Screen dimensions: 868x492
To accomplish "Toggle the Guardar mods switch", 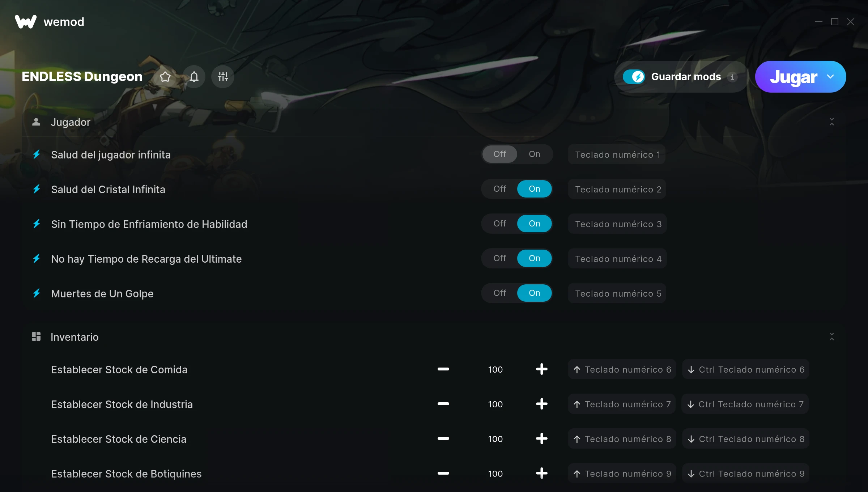I will (634, 77).
